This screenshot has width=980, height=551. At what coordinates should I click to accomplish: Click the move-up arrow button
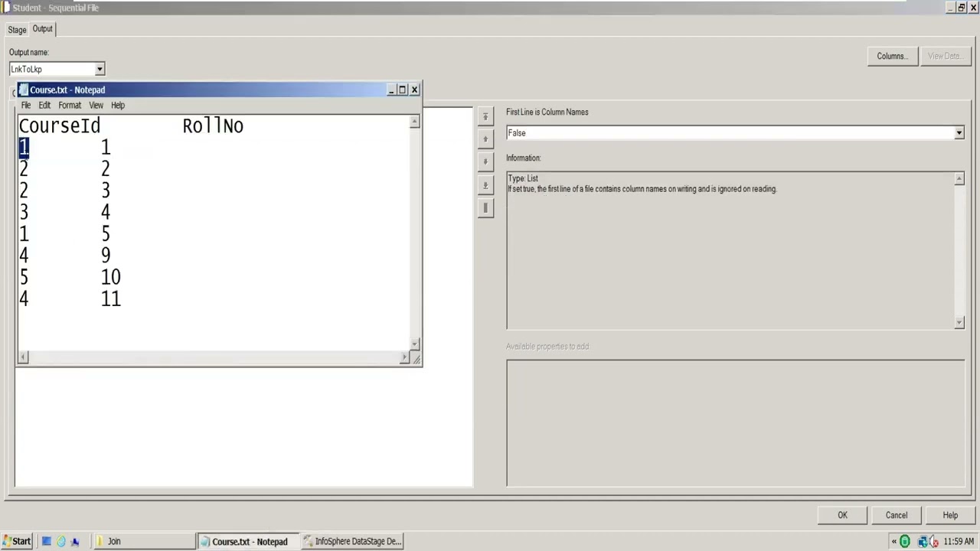(485, 139)
